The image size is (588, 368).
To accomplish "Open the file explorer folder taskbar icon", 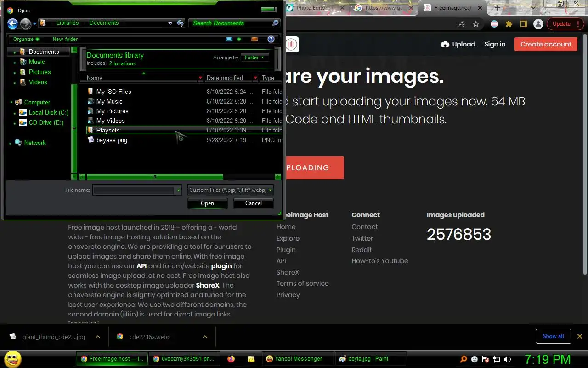I will (x=251, y=359).
